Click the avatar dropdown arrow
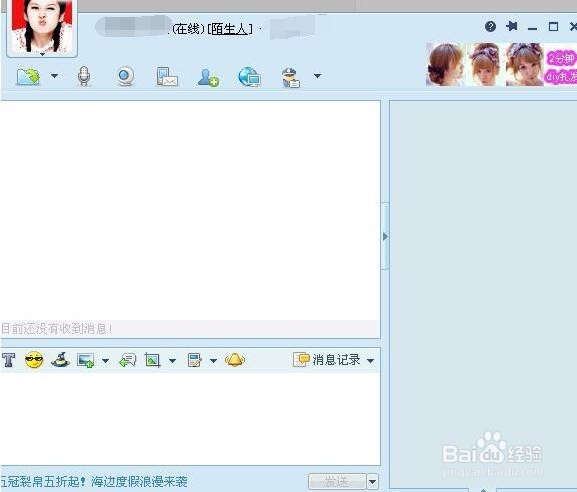 [x=42, y=54]
